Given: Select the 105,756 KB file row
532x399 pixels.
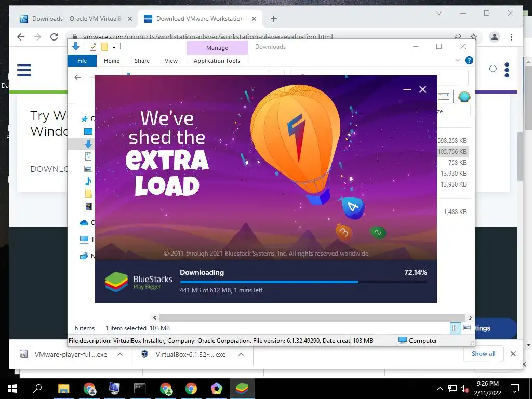Looking at the screenshot, I should point(453,151).
